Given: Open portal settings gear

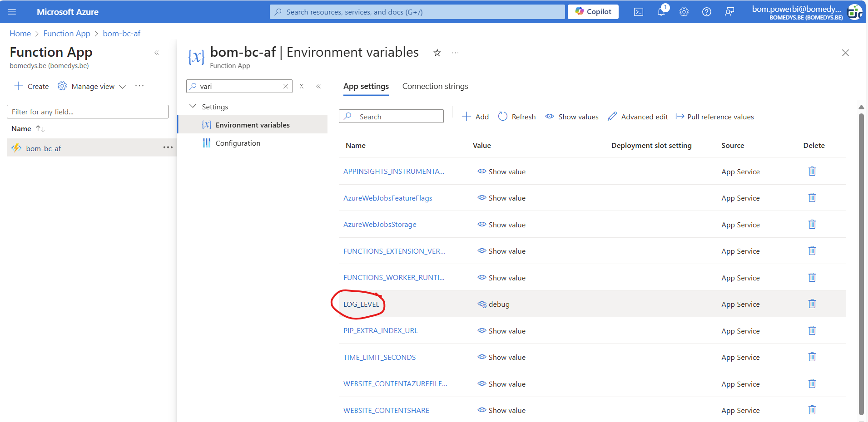Looking at the screenshot, I should [684, 12].
